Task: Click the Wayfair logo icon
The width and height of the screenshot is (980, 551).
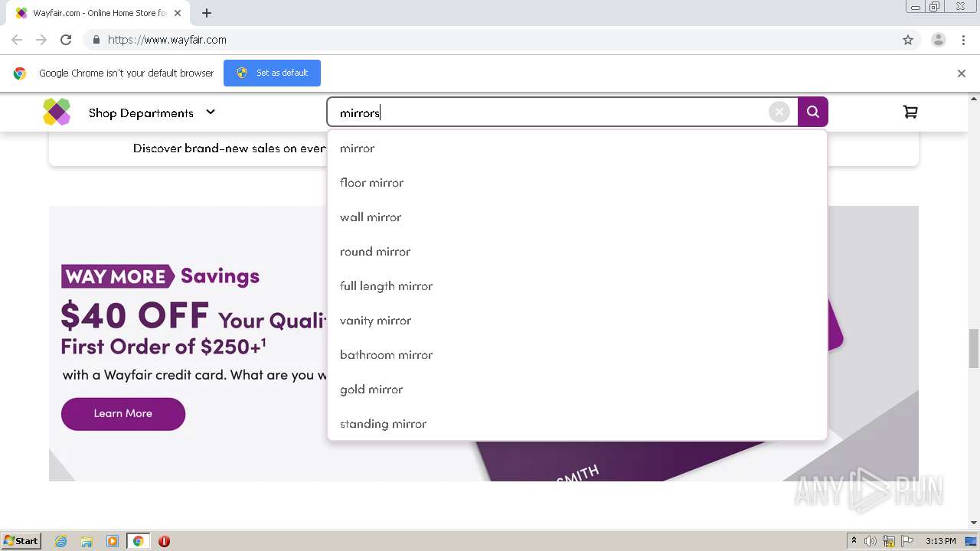Action: click(x=57, y=112)
